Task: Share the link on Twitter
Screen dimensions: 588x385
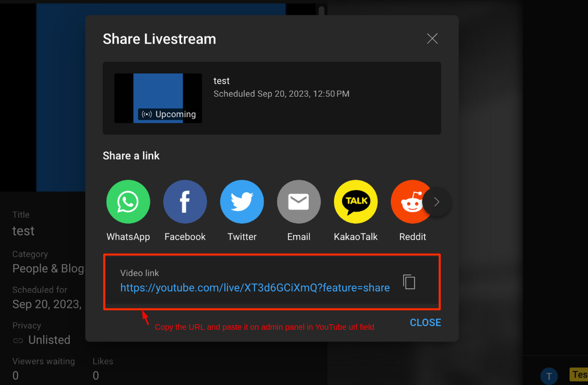Action: 242,202
